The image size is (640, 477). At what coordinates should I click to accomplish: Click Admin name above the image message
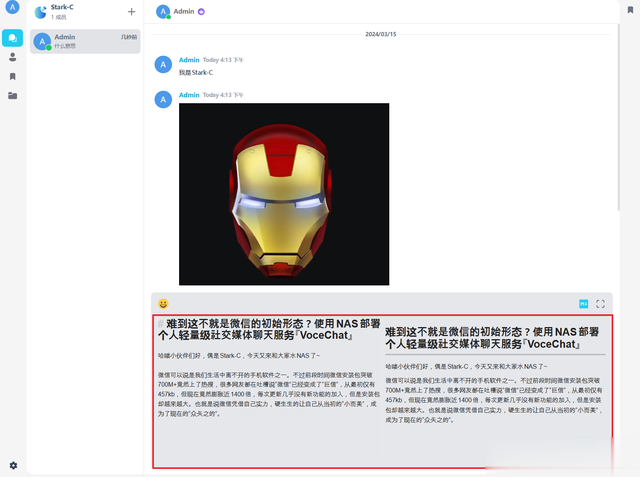pyautogui.click(x=189, y=95)
